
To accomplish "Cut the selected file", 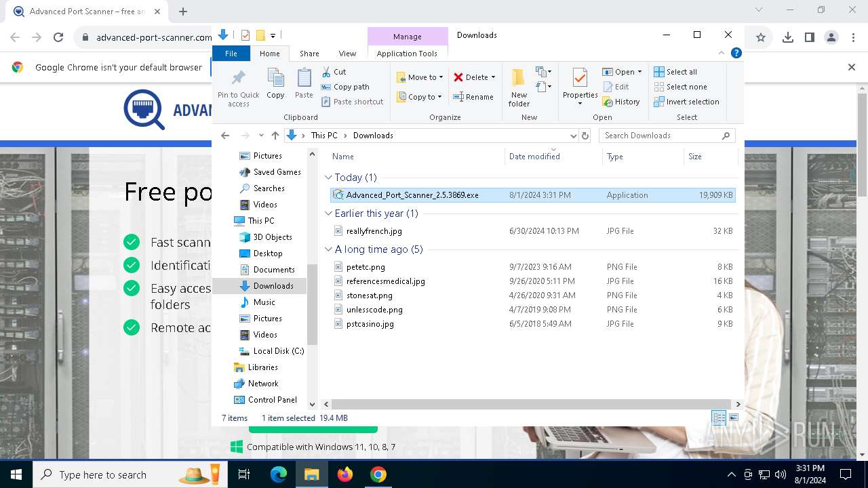I will click(x=334, y=72).
